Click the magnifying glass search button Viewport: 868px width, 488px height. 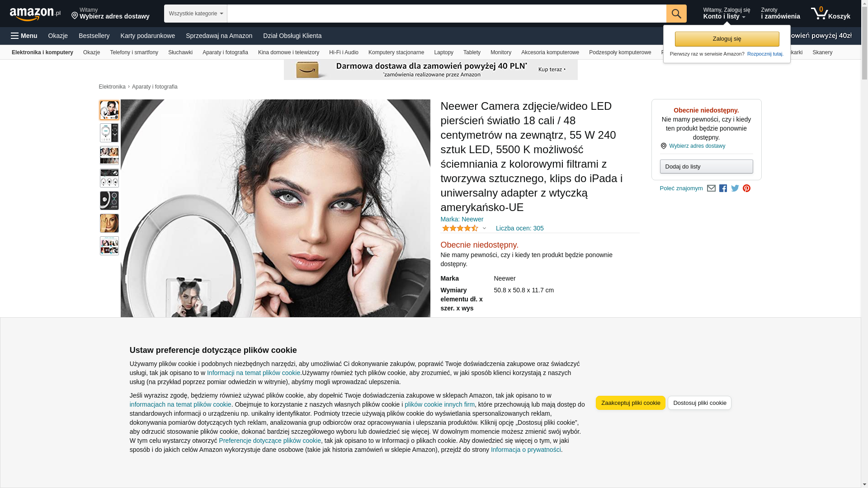(676, 14)
